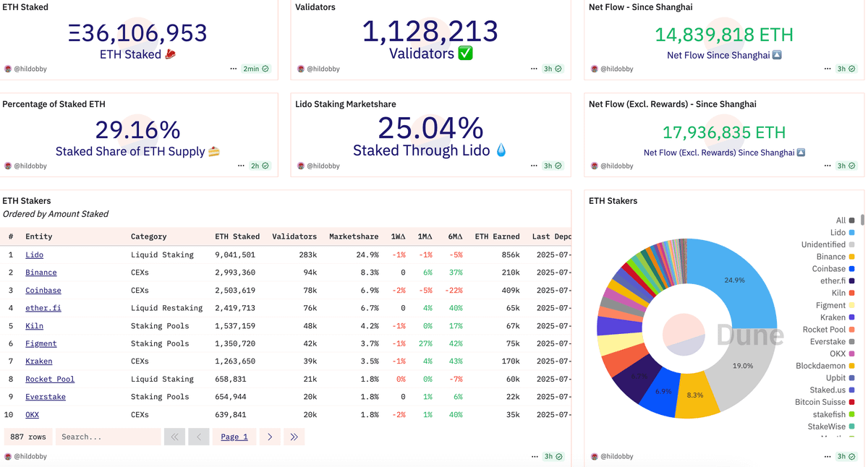
Task: Click hildobby avatar under the ETH Stakers pie chart
Action: pyautogui.click(x=595, y=456)
